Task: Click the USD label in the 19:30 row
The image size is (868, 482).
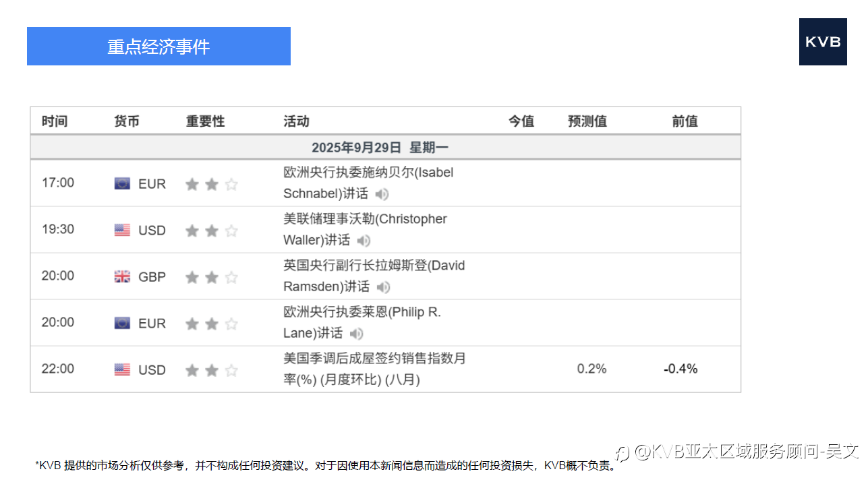Action: pos(152,231)
